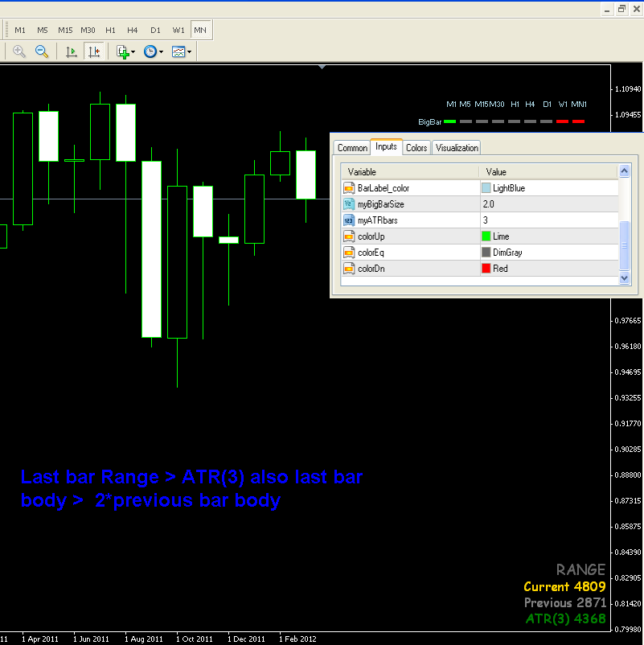Click the Zoom In magnifier icon
Image resolution: width=644 pixels, height=645 pixels.
19,51
